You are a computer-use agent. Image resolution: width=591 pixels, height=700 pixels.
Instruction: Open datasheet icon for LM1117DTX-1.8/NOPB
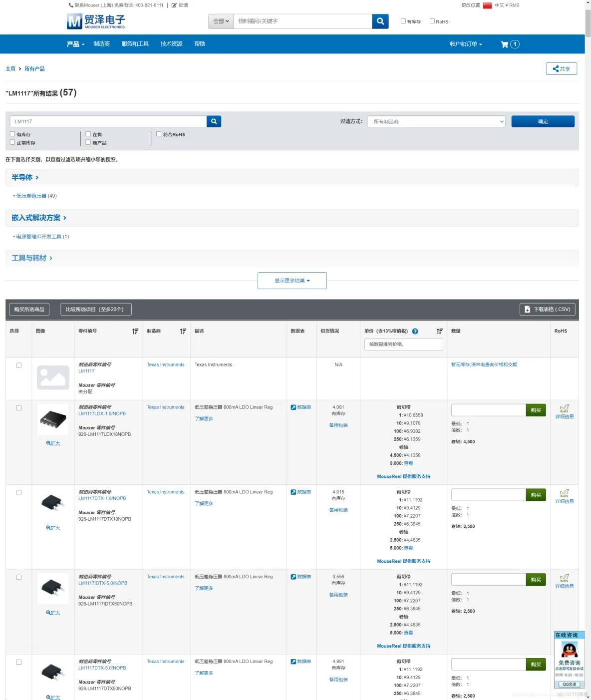[294, 492]
